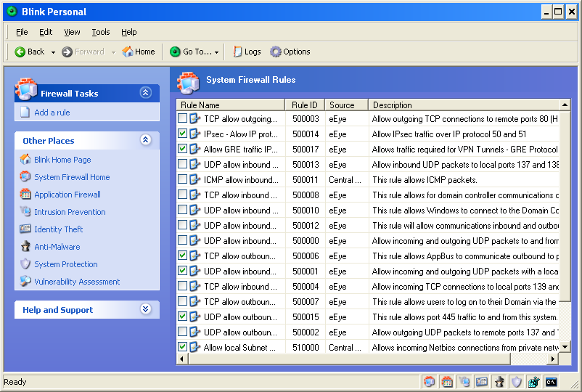Open the Back button history dropdown arrow
The height and width of the screenshot is (392, 582).
[53, 52]
